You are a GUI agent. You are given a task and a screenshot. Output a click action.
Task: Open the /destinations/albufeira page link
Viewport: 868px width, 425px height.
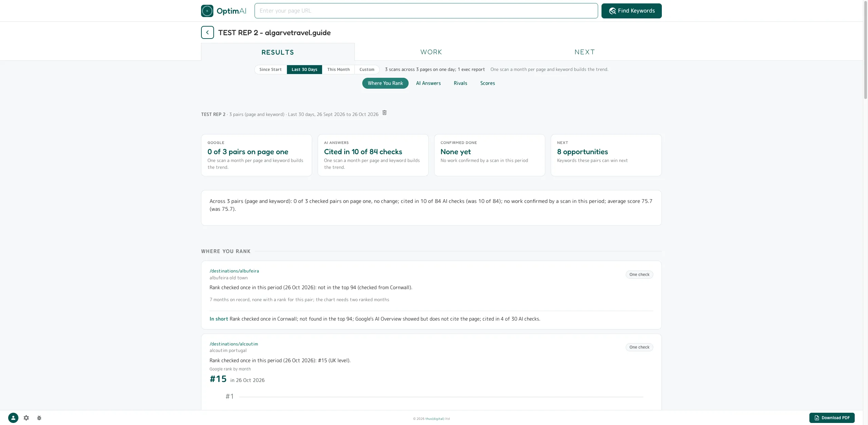[234, 271]
